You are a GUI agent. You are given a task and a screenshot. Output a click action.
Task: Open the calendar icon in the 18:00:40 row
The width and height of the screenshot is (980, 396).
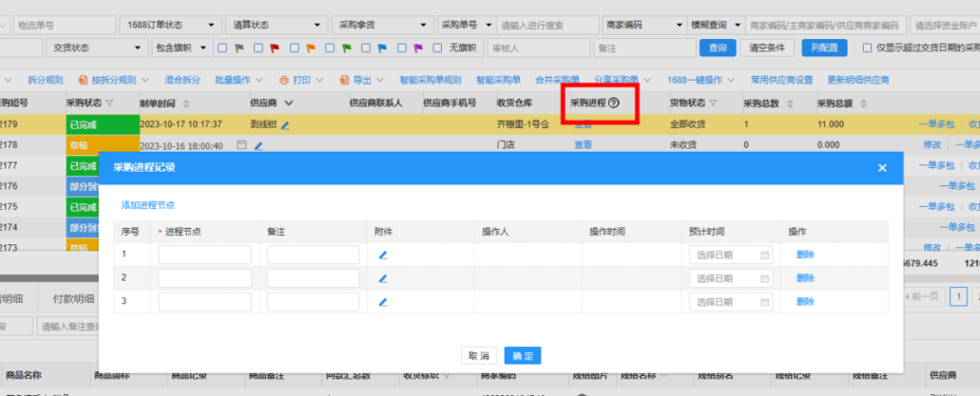click(x=242, y=145)
